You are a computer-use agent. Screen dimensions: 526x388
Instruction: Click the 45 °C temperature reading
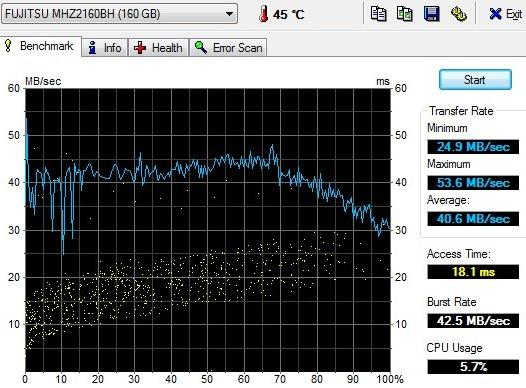(x=288, y=15)
